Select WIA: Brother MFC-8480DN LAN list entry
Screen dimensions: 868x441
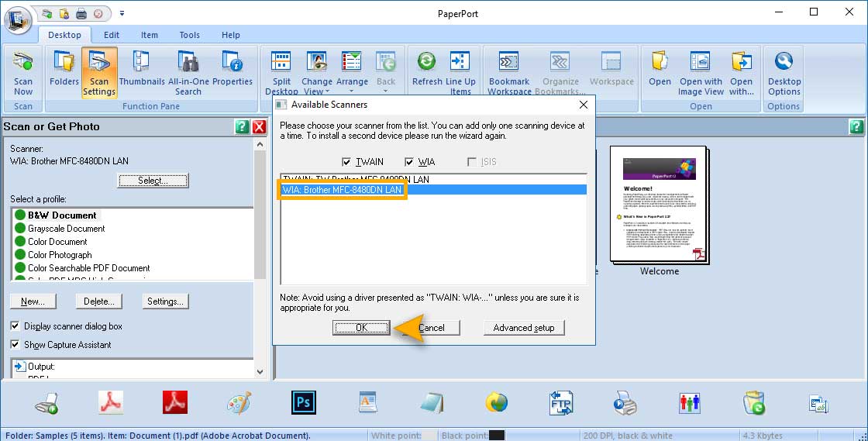point(434,190)
